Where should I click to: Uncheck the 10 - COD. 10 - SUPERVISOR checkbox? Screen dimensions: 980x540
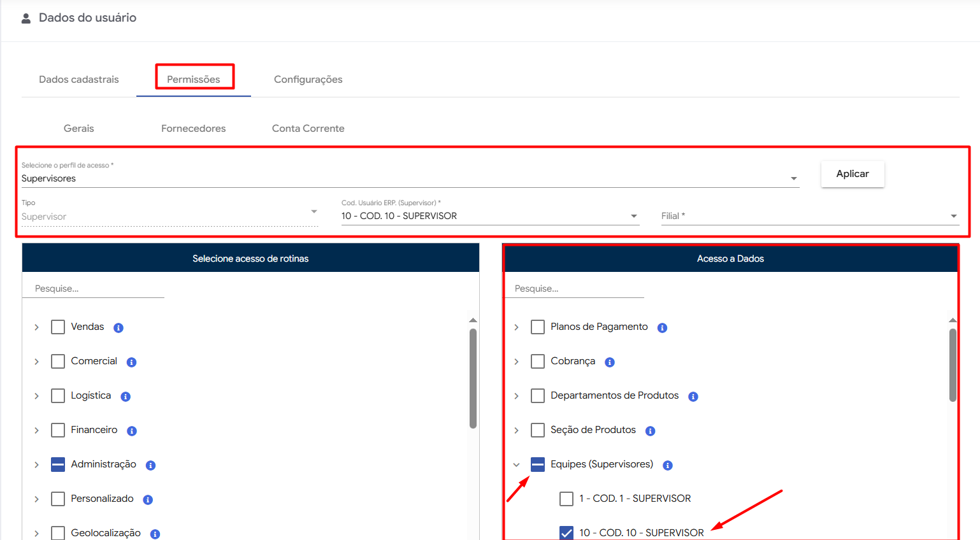(x=566, y=533)
